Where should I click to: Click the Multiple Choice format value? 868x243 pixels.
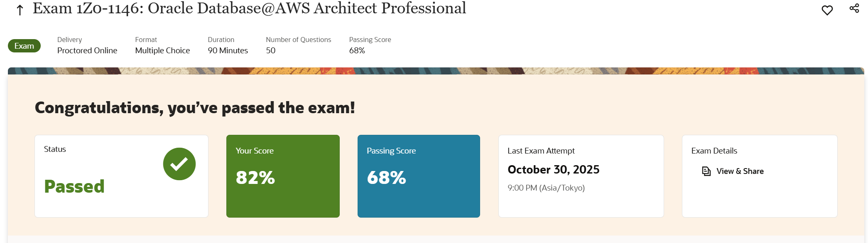coord(162,50)
